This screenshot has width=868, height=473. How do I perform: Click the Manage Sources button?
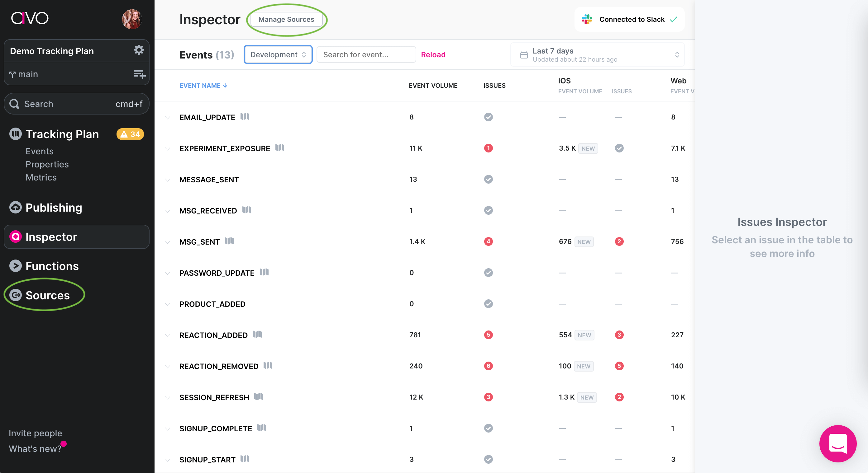tap(286, 19)
